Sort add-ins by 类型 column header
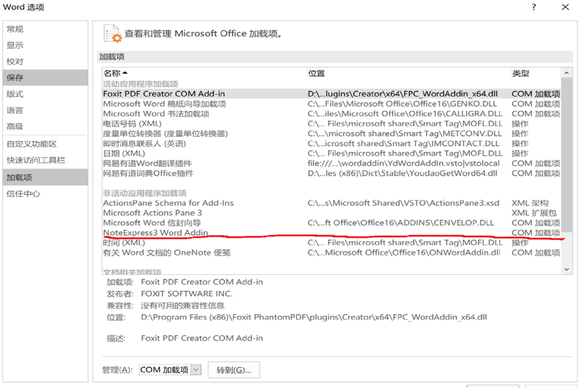Image resolution: width=588 pixels, height=392 pixels. point(535,73)
